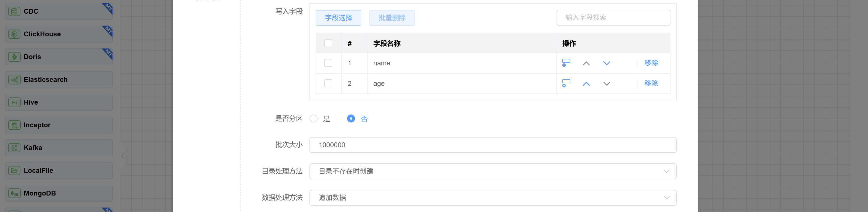Click the insert-field icon in the name row
This screenshot has height=212, width=868.
click(x=566, y=63)
